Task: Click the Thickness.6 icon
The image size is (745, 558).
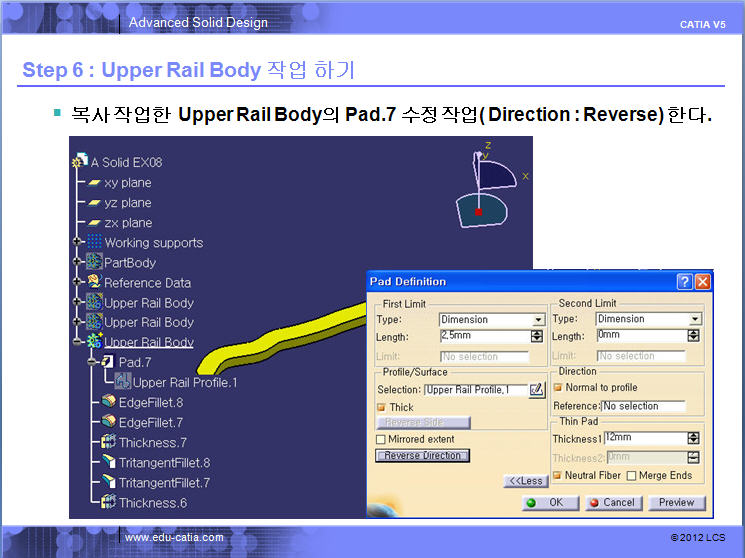Action: tap(108, 501)
